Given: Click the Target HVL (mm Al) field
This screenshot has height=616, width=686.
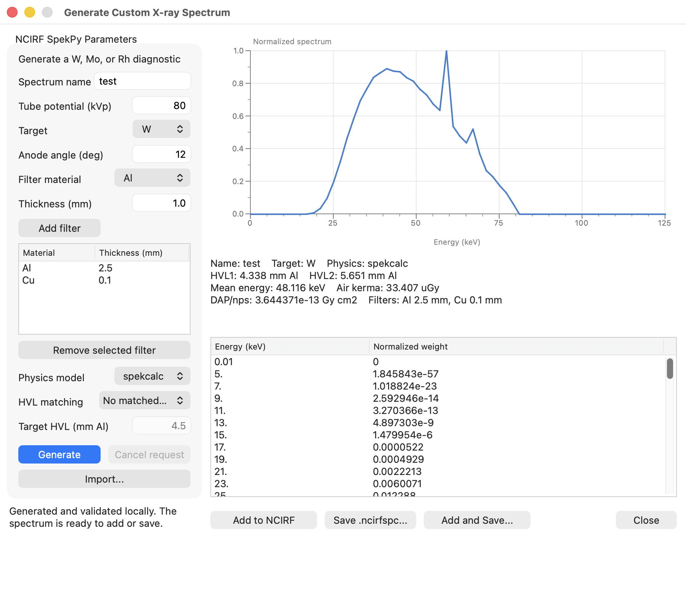Looking at the screenshot, I should coord(162,426).
